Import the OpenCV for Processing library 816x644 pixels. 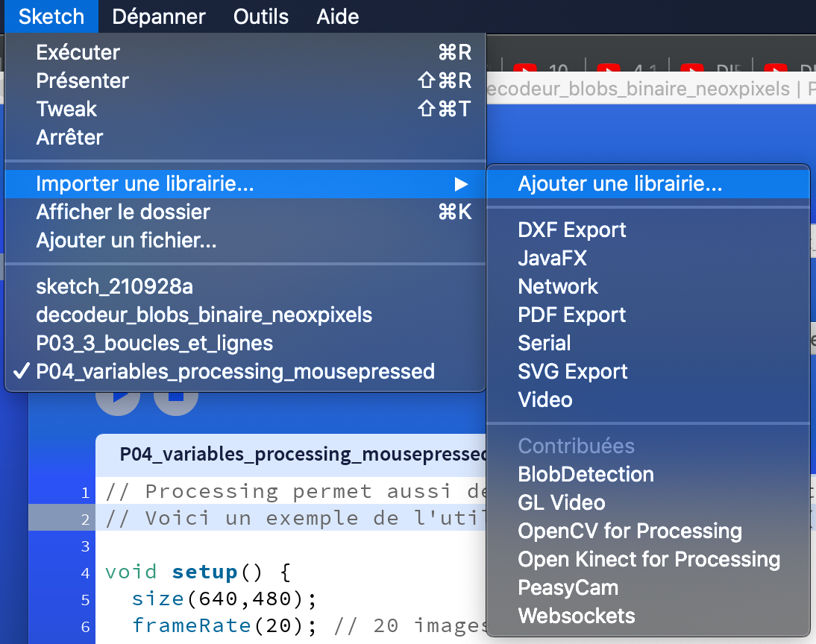coord(630,531)
